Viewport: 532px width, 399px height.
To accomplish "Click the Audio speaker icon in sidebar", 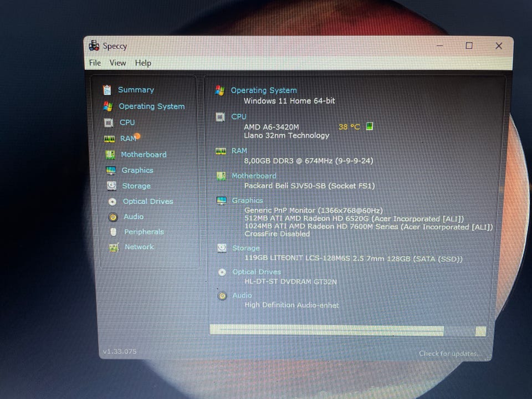I will [113, 217].
